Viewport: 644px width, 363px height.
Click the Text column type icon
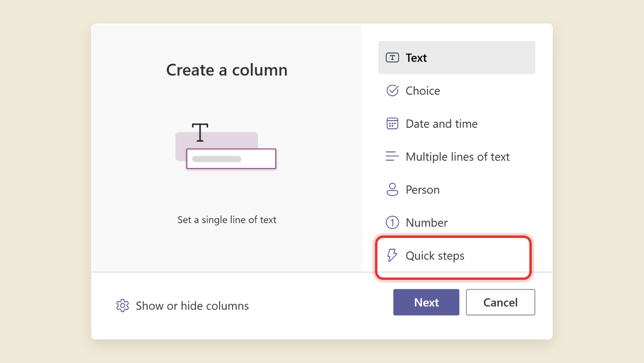pos(392,57)
